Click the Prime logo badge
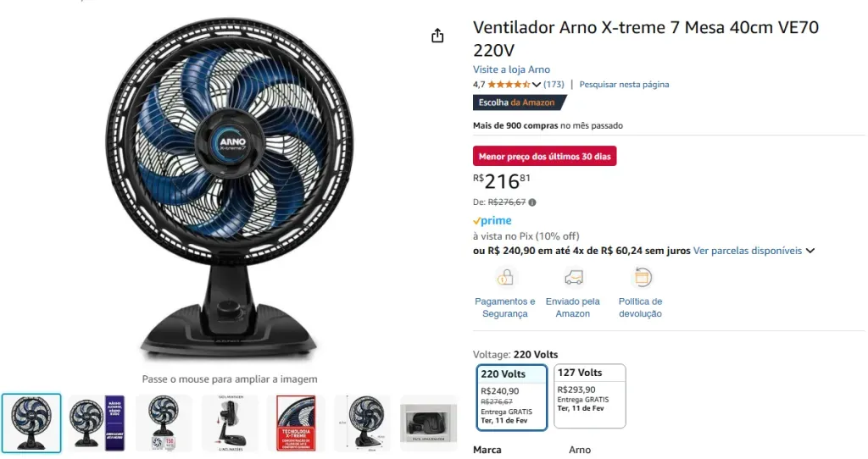 point(492,221)
